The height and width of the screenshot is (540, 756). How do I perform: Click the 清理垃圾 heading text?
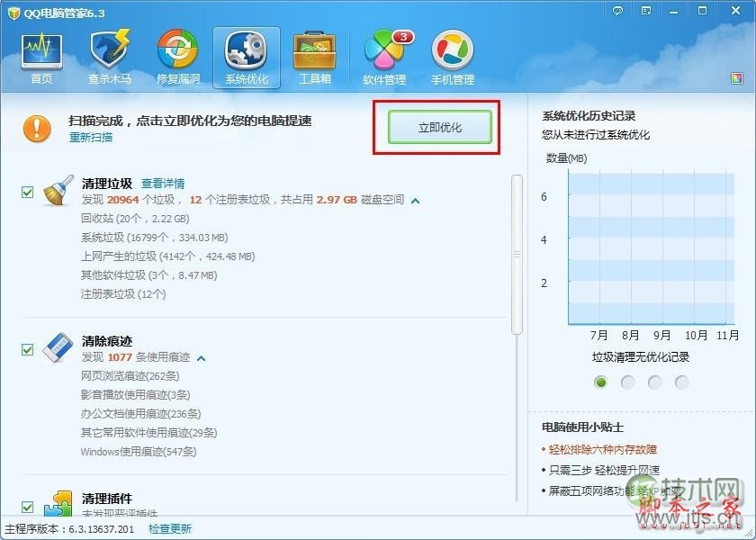[x=107, y=184]
